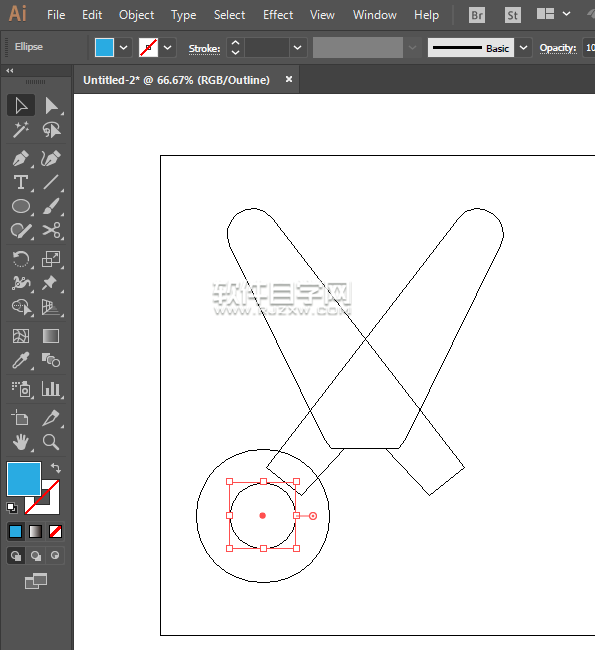This screenshot has width=595, height=650.
Task: Click the Opacity label link
Action: [x=558, y=48]
